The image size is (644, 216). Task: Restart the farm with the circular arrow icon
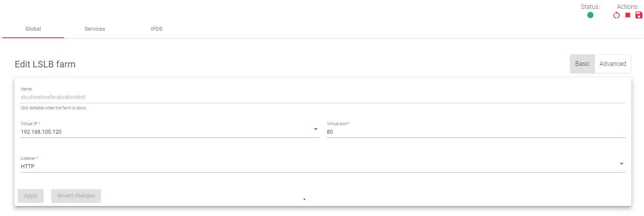pos(616,15)
